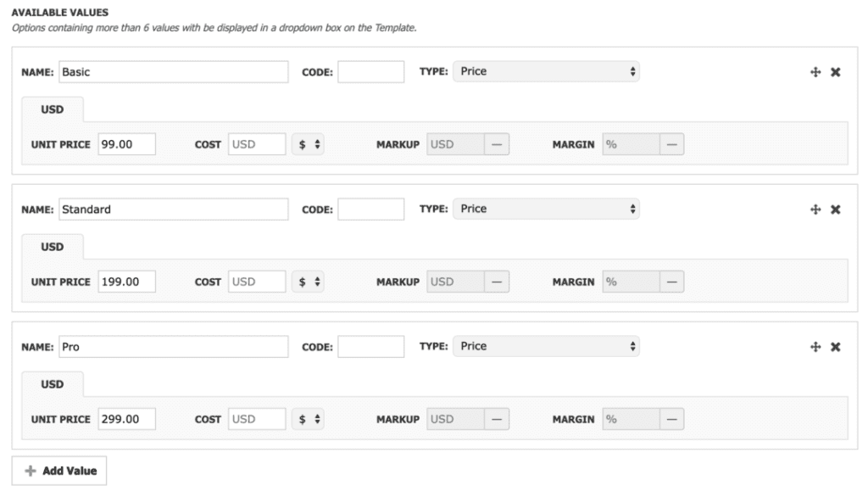This screenshot has width=868, height=497.
Task: Click the move handle icon for Standard value
Action: [815, 209]
